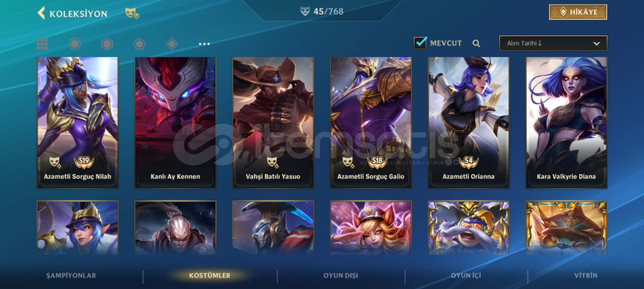The image size is (644, 289).
Task: Switch to the Şampiyonlar tab
Action: (x=71, y=276)
